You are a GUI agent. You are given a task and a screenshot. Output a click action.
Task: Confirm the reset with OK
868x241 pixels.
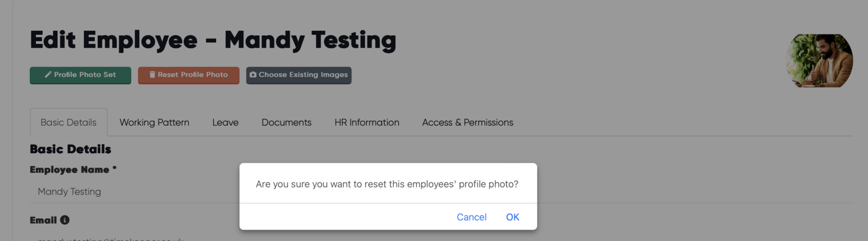click(x=513, y=217)
